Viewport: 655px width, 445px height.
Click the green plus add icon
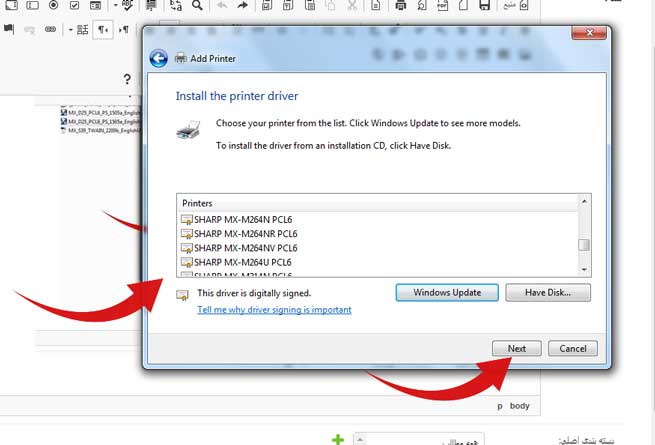[x=338, y=439]
